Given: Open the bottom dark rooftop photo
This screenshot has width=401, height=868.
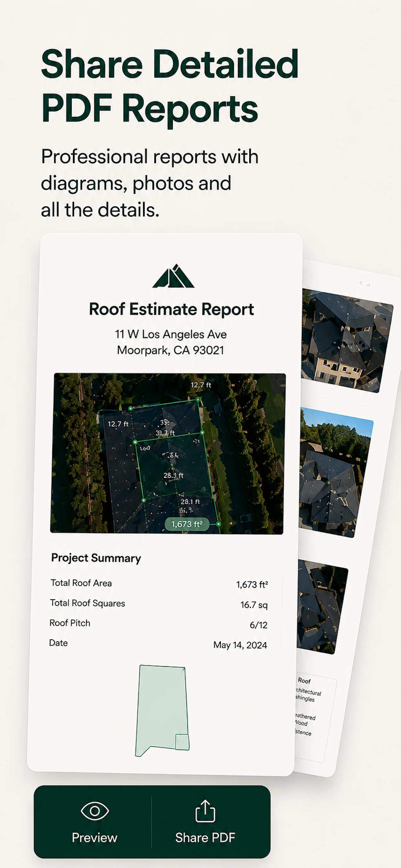Looking at the screenshot, I should [322, 606].
